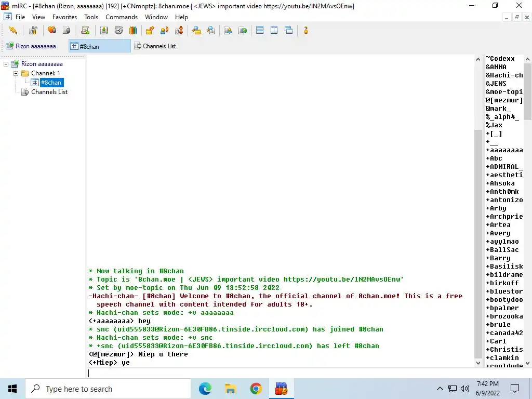Image resolution: width=532 pixels, height=399 pixels.
Task: Click chat scrollbar up arrow
Action: [478, 59]
